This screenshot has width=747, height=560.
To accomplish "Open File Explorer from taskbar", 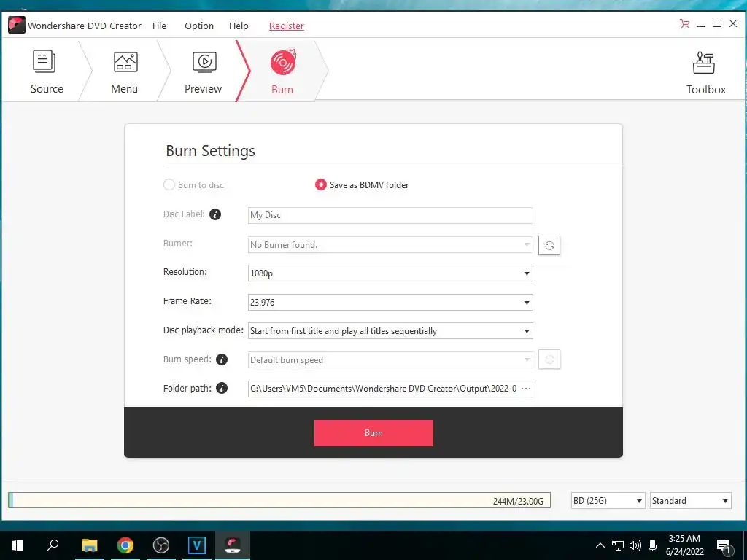I will tap(89, 545).
